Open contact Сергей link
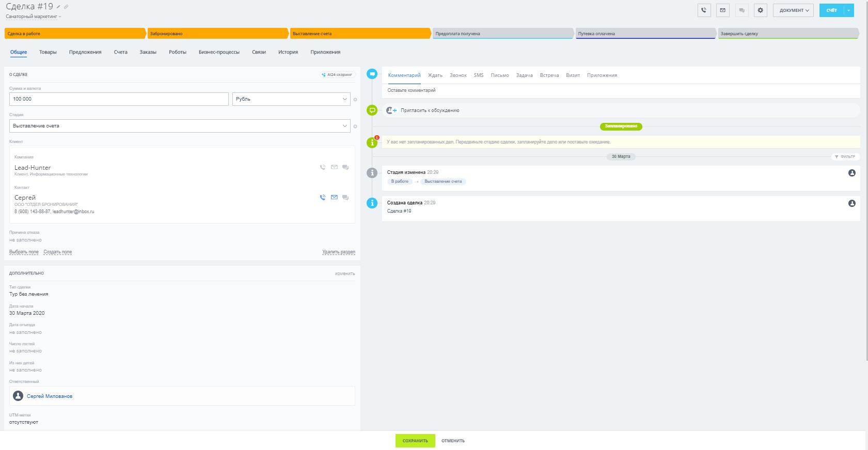Screen dimensions: 868x450 [x=25, y=198]
